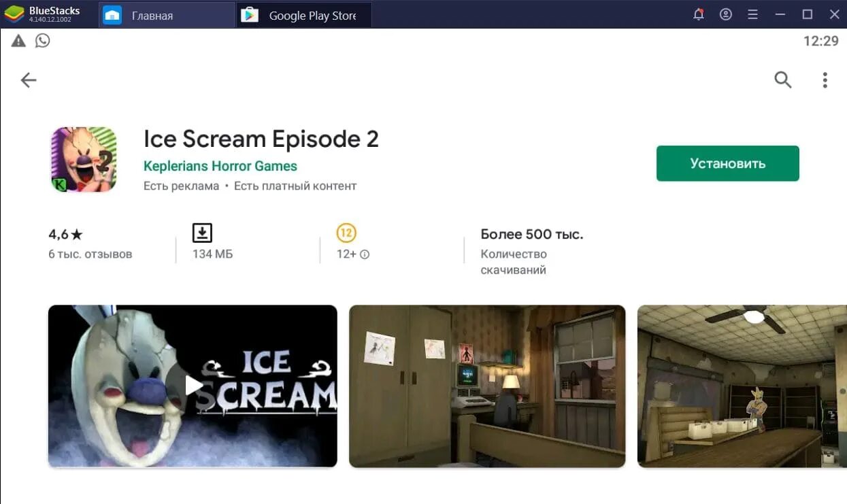Open Keplerians Horror Games developer page

click(220, 166)
